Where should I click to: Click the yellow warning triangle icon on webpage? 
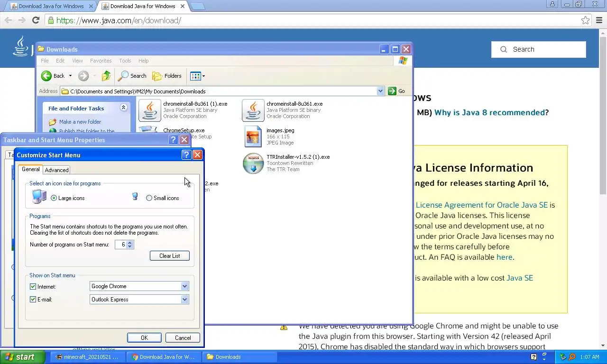click(284, 327)
